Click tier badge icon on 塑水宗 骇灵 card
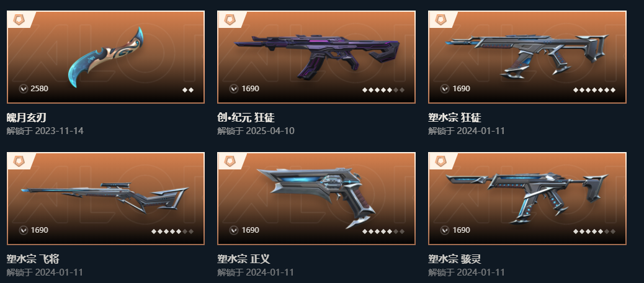This screenshot has height=283, width=644. [x=441, y=161]
